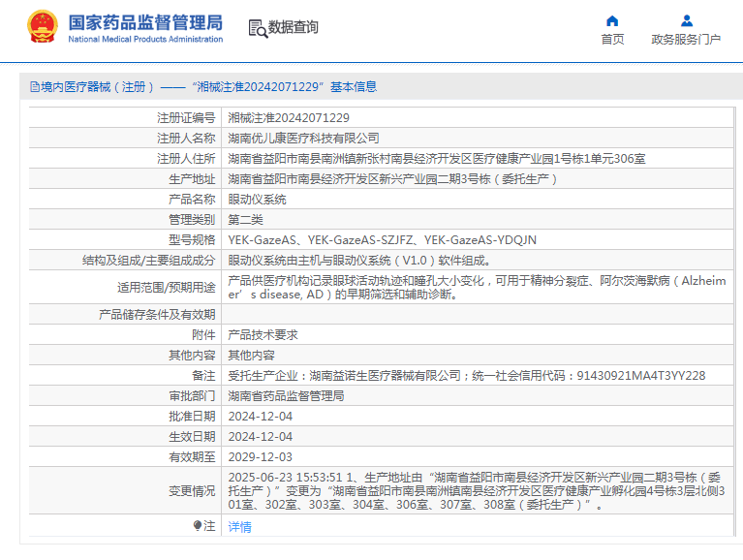The height and width of the screenshot is (560, 743).
Task: Click the 结构及组成 composition value
Action: click(359, 261)
